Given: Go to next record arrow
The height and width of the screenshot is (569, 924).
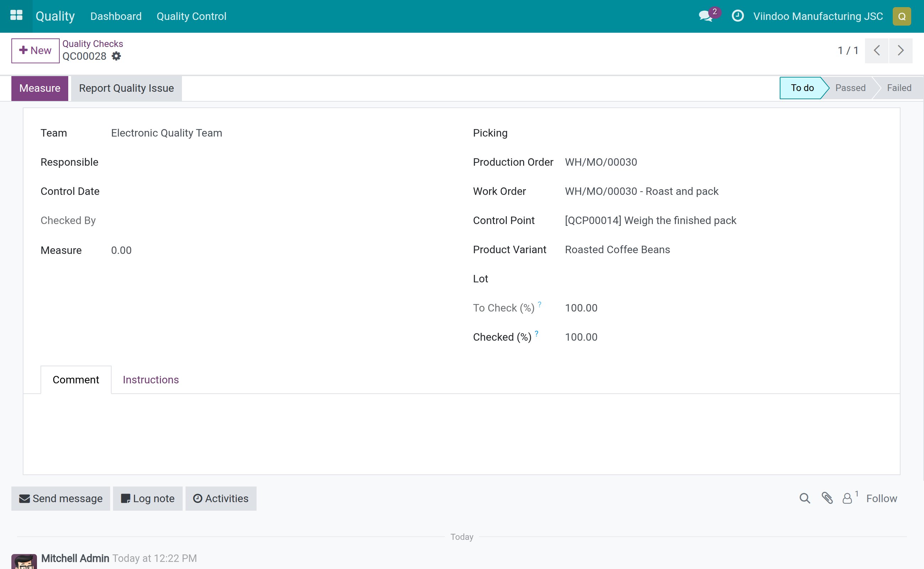Looking at the screenshot, I should [900, 50].
